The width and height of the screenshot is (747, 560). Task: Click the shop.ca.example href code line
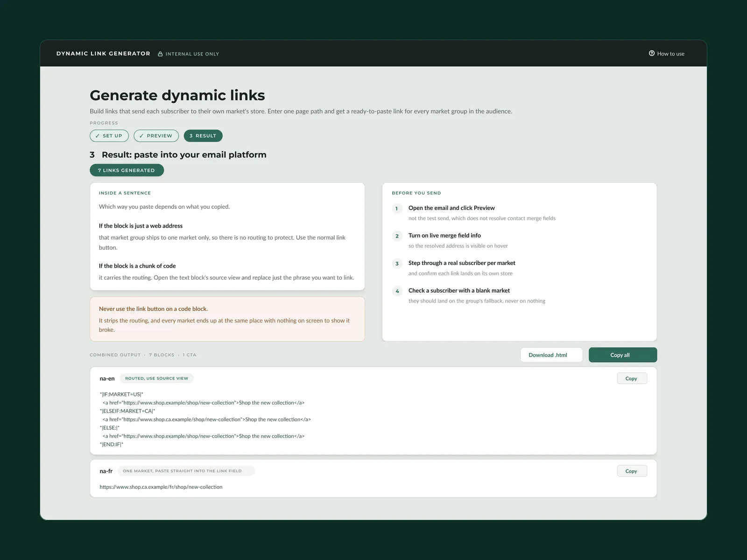click(207, 420)
